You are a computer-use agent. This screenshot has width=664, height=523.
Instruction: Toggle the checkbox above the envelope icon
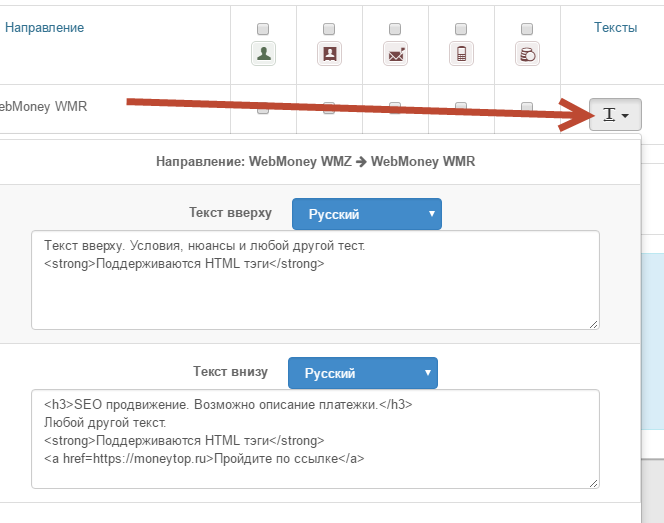point(395,28)
